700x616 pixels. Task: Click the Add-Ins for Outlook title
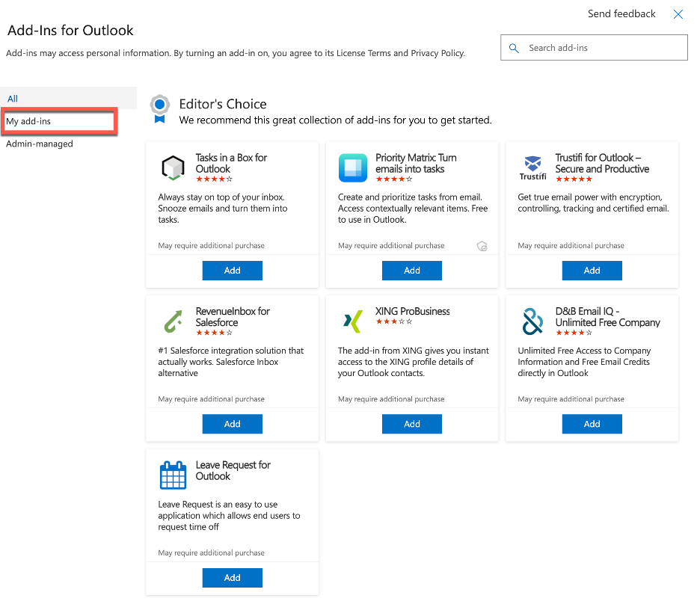click(x=70, y=31)
